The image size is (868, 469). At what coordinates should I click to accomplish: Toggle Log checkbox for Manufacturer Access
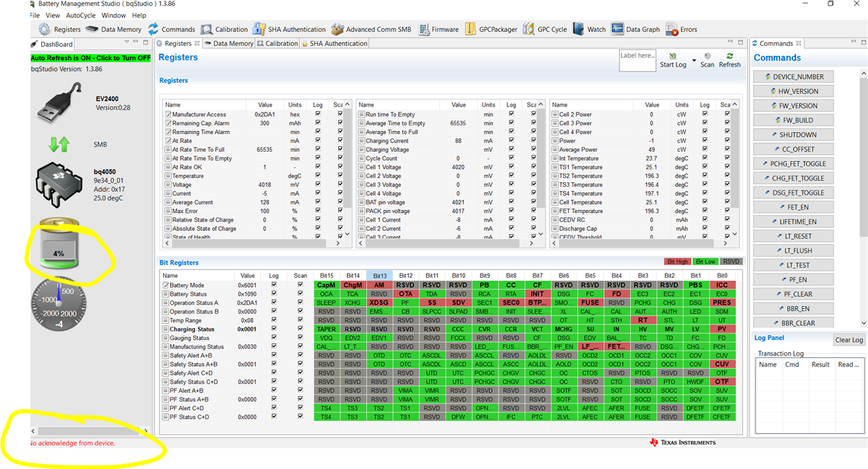pos(318,114)
